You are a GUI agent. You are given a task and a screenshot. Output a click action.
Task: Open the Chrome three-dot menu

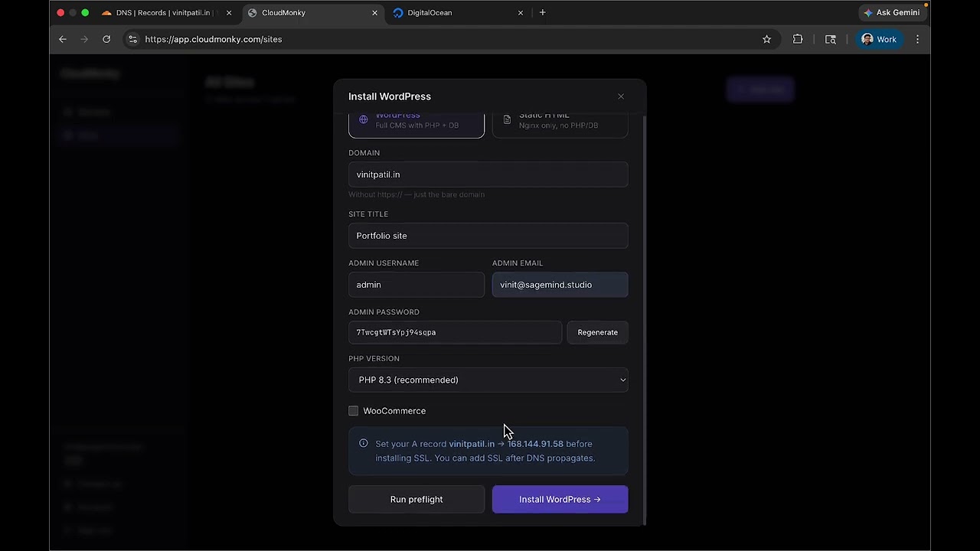[917, 39]
